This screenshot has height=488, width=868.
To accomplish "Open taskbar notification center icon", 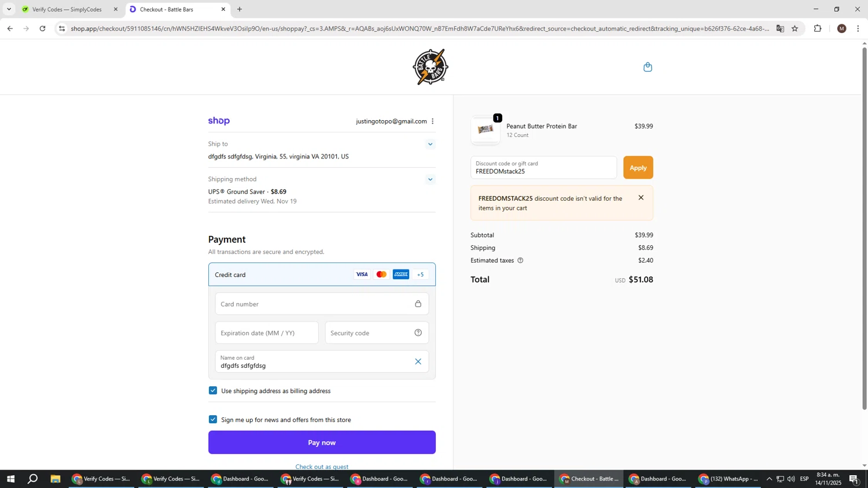I will [854, 479].
